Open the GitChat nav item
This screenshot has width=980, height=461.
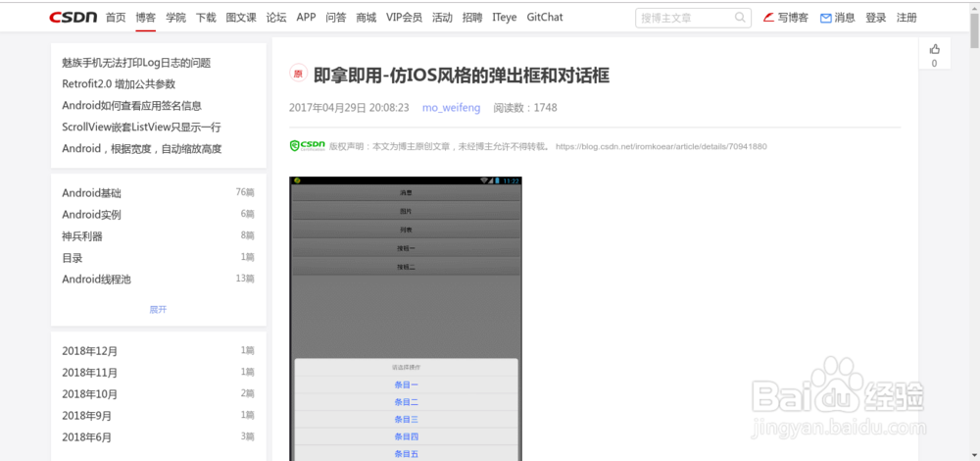544,18
